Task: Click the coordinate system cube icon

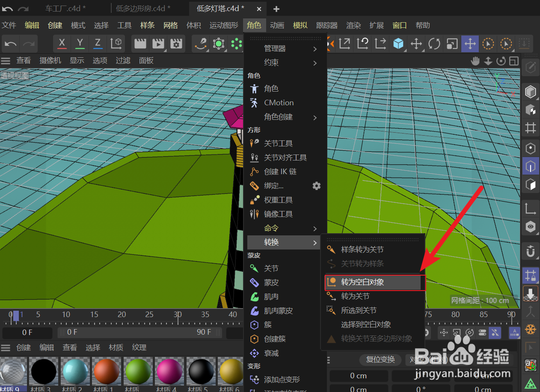Action: (116, 44)
